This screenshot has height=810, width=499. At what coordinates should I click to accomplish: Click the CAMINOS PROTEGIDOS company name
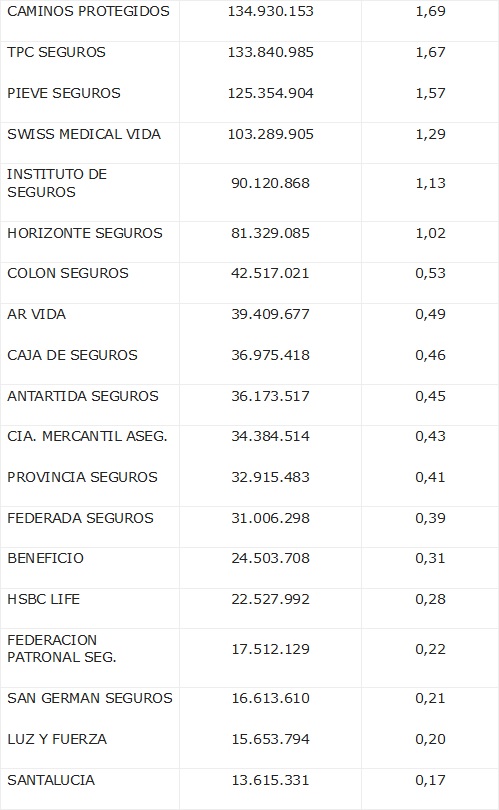tap(88, 11)
